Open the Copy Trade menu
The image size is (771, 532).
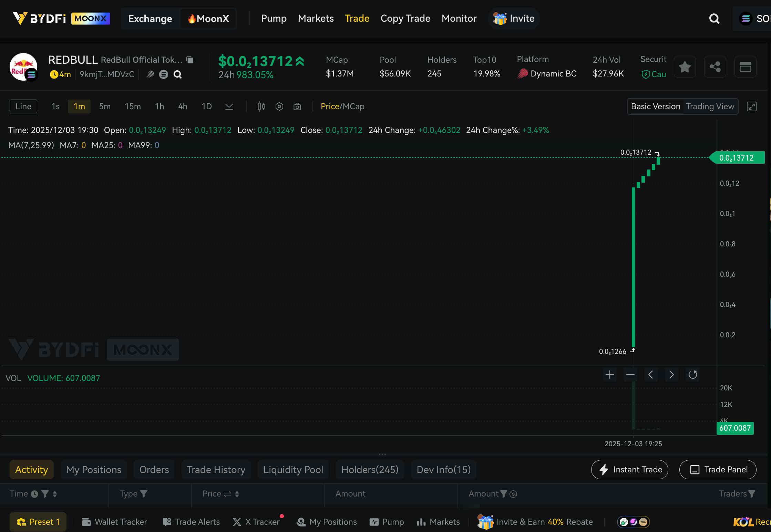coord(405,19)
